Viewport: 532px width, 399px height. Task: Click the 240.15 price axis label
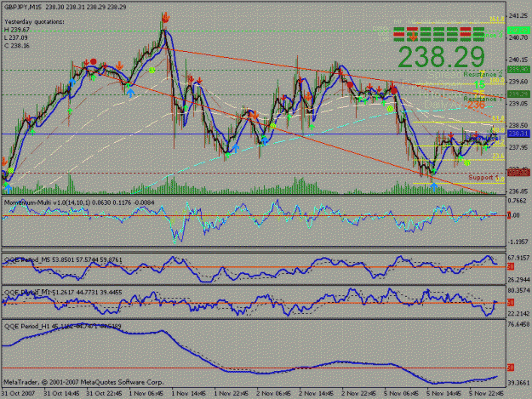pos(518,60)
